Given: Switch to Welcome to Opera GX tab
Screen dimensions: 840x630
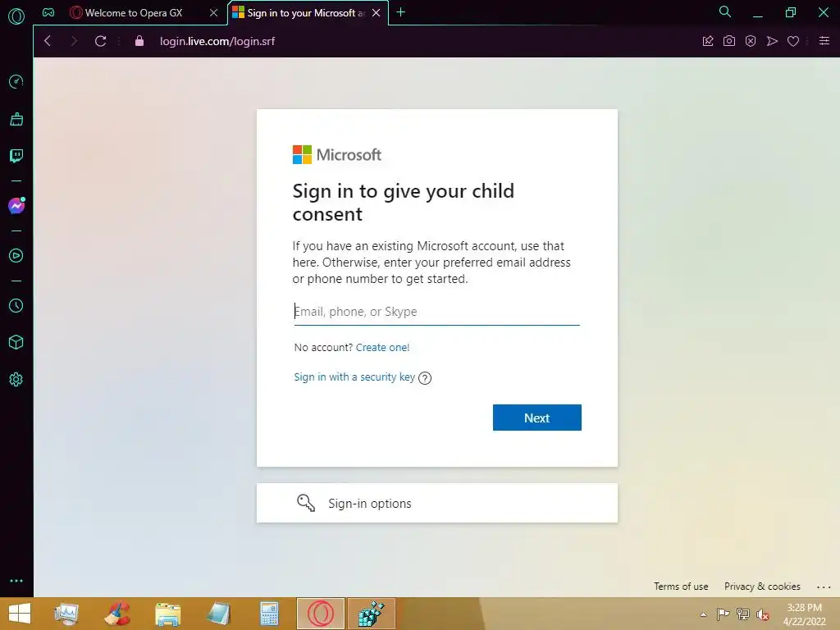Looking at the screenshot, I should pyautogui.click(x=134, y=12).
